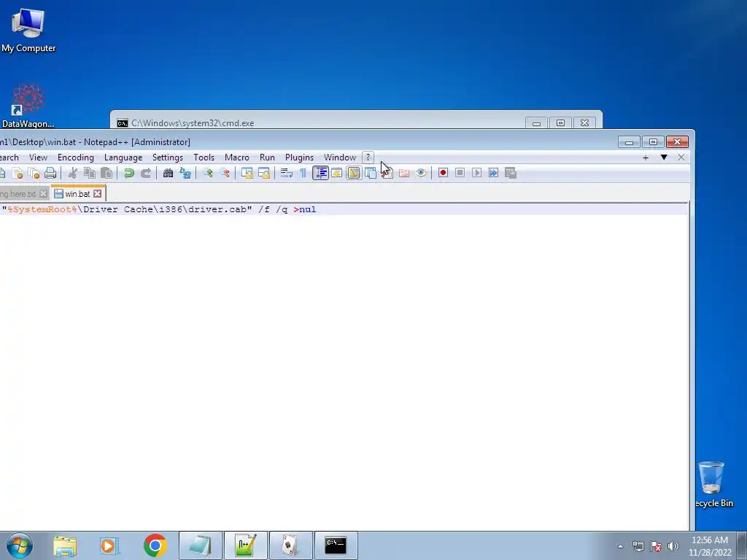
Task: Undo with the green arrow icon
Action: [128, 173]
